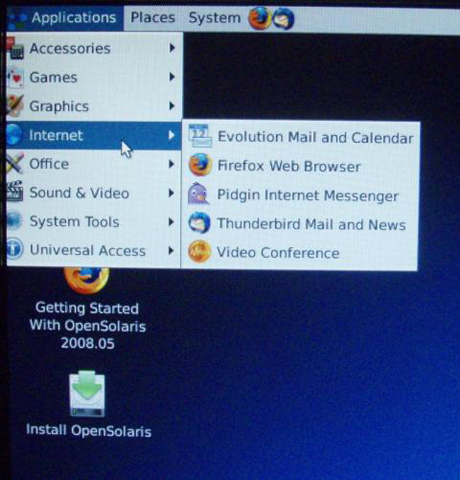Screen dimensions: 460x480
Task: Click the Sound & Video clapperboard icon
Action: click(15, 192)
